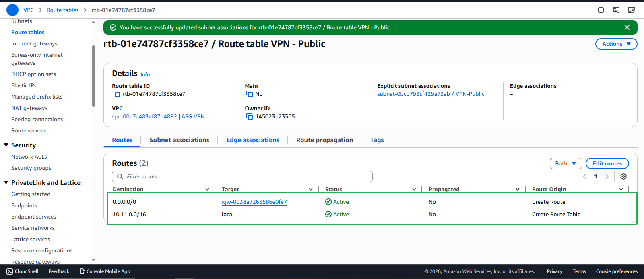This screenshot has height=279, width=644.
Task: Copy the Owner ID 145023123305
Action: point(250,116)
